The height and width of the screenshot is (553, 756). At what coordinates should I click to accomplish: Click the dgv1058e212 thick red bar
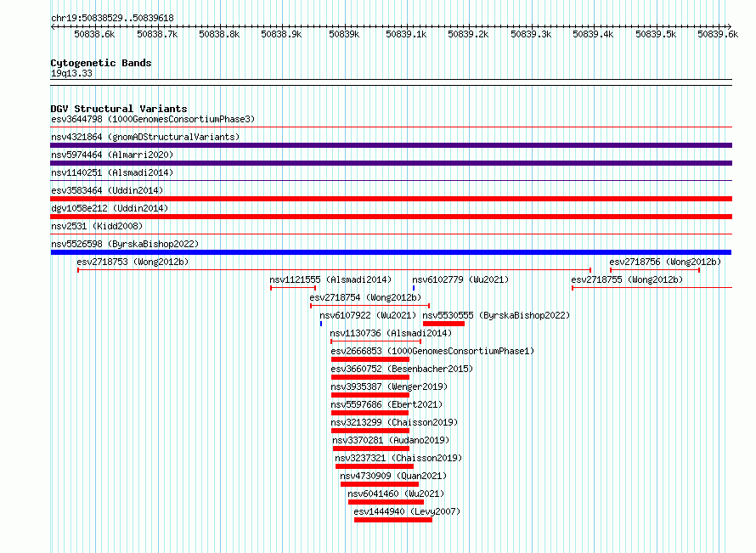click(x=391, y=217)
